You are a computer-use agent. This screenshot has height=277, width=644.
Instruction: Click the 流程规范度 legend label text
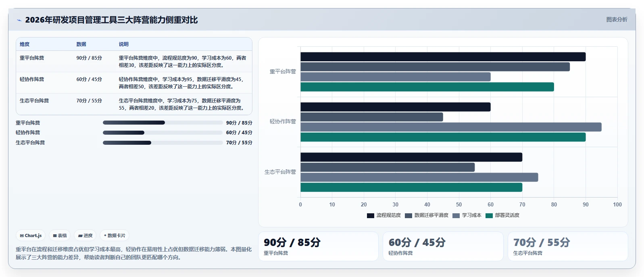[x=389, y=216]
